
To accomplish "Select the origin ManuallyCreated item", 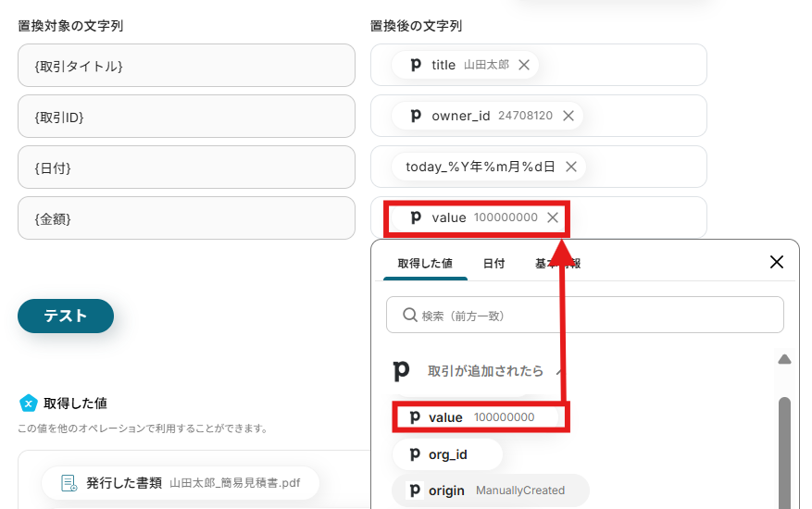I will (x=491, y=490).
